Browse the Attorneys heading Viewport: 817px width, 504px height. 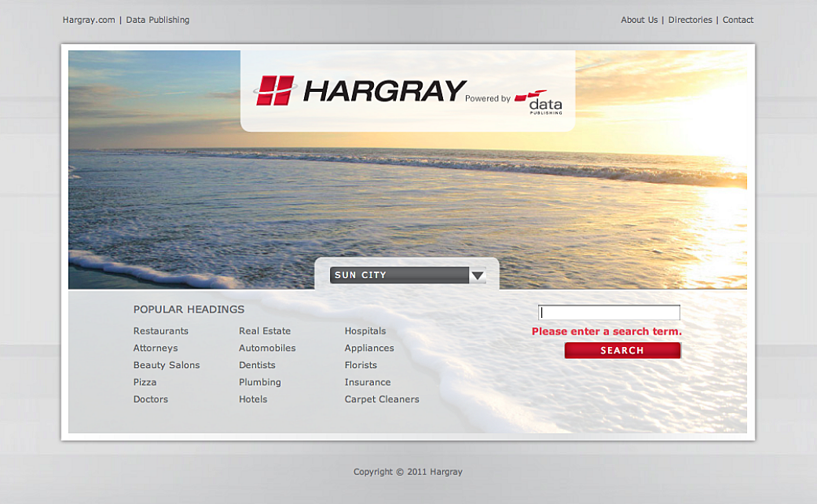click(x=156, y=349)
